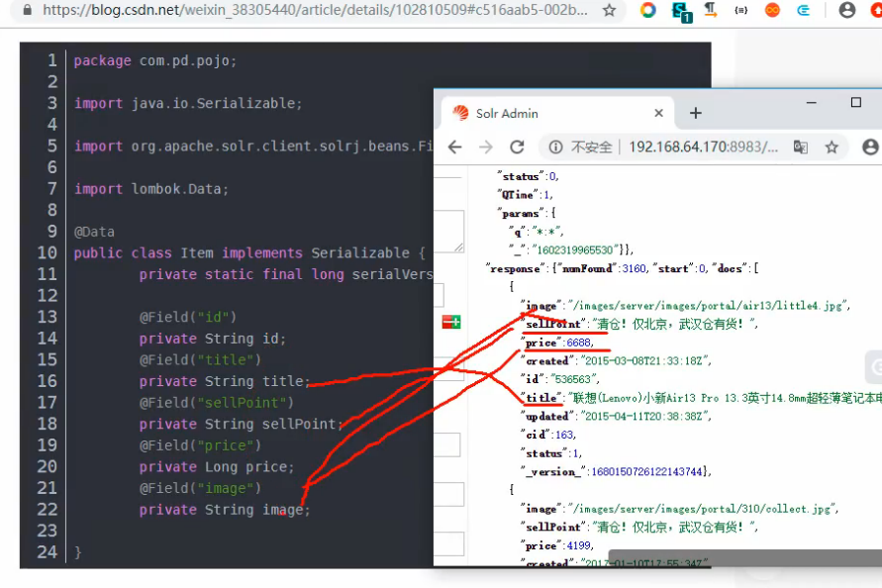Bookmark the CSDN blog page star

(x=609, y=10)
